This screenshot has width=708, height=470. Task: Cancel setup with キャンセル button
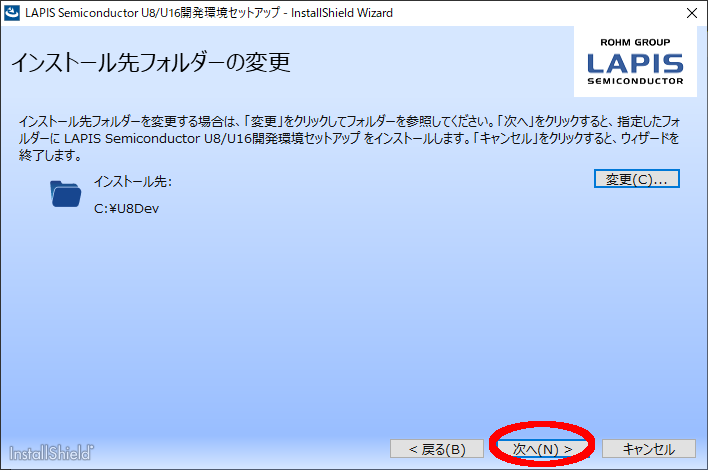(x=648, y=449)
